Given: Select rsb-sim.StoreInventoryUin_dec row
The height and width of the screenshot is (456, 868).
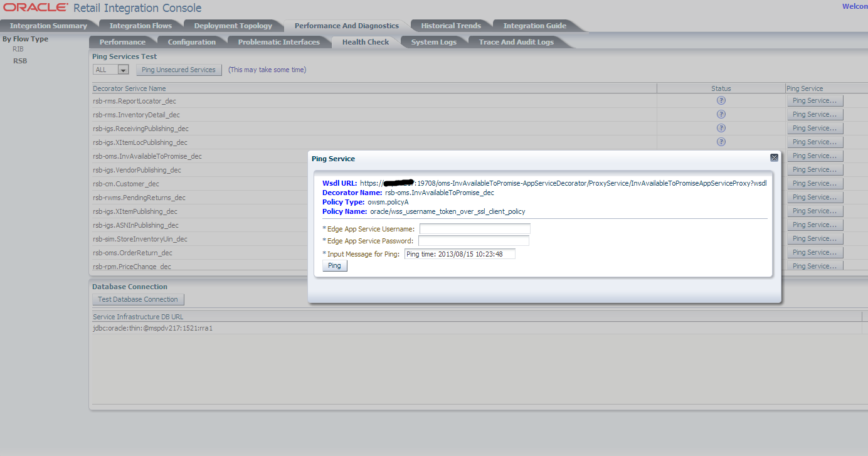Looking at the screenshot, I should pyautogui.click(x=140, y=239).
